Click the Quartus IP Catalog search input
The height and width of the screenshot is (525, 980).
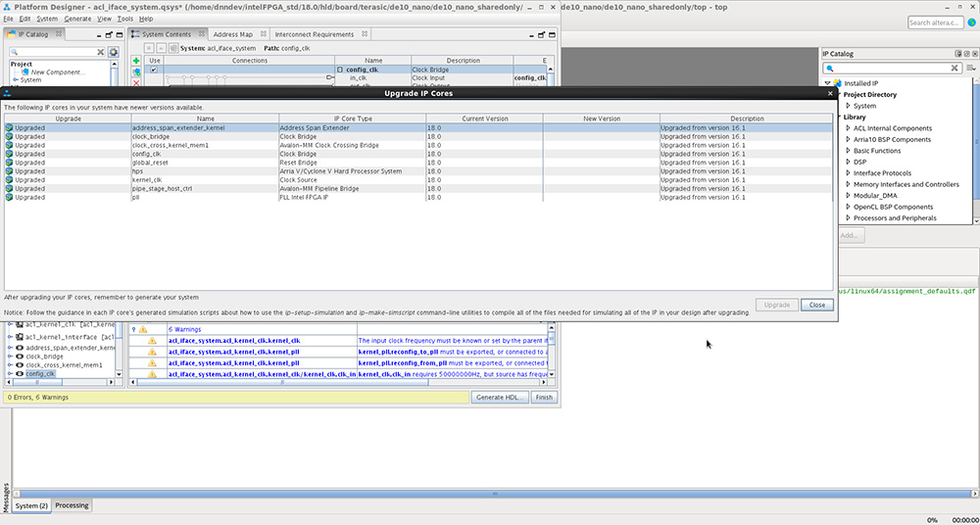pyautogui.click(x=892, y=69)
